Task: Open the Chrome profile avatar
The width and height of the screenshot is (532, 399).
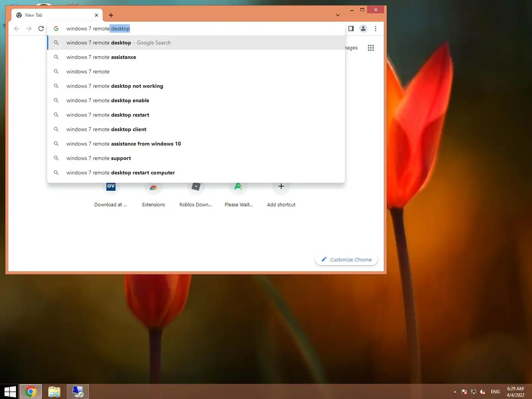Action: [x=363, y=28]
